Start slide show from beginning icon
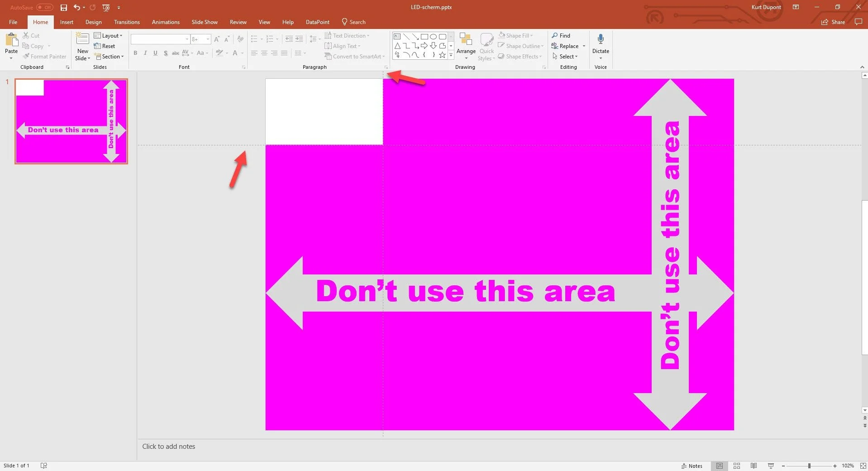868x471 pixels. coord(106,8)
